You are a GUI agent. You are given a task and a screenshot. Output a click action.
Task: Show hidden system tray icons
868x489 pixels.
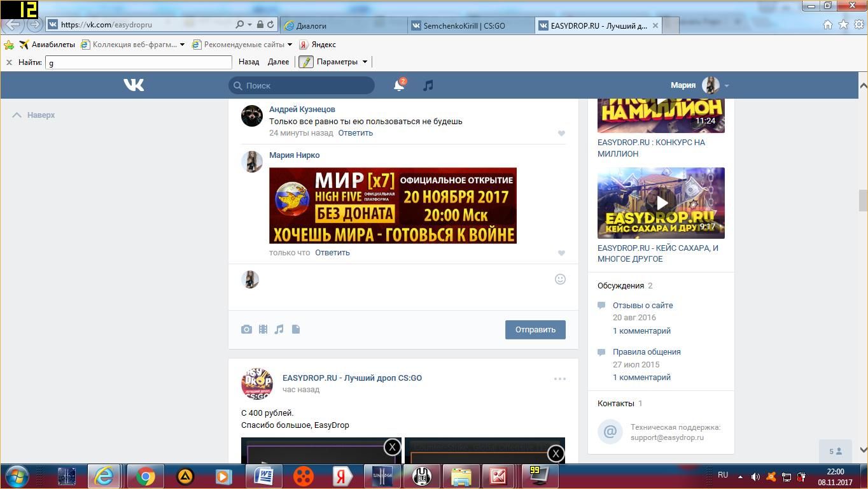coord(740,477)
